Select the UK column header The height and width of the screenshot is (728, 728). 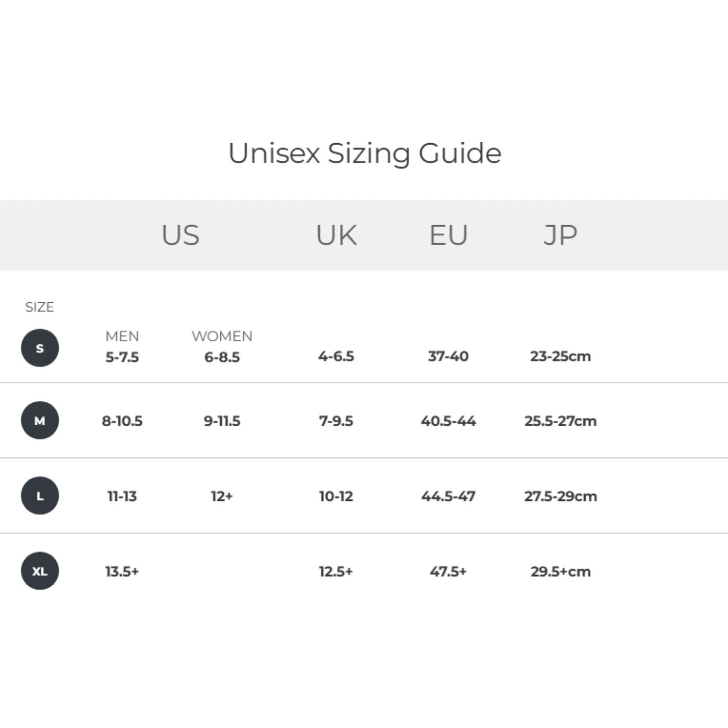(336, 235)
